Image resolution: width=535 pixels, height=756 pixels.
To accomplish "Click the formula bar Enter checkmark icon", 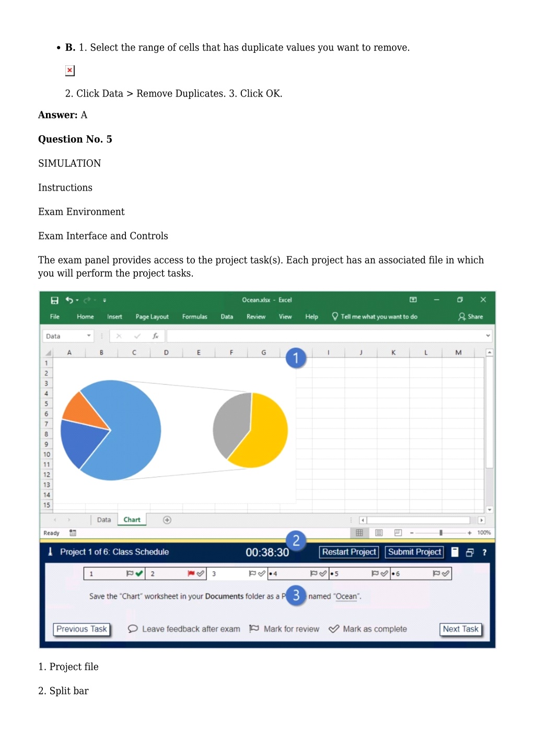I will 137,336.
